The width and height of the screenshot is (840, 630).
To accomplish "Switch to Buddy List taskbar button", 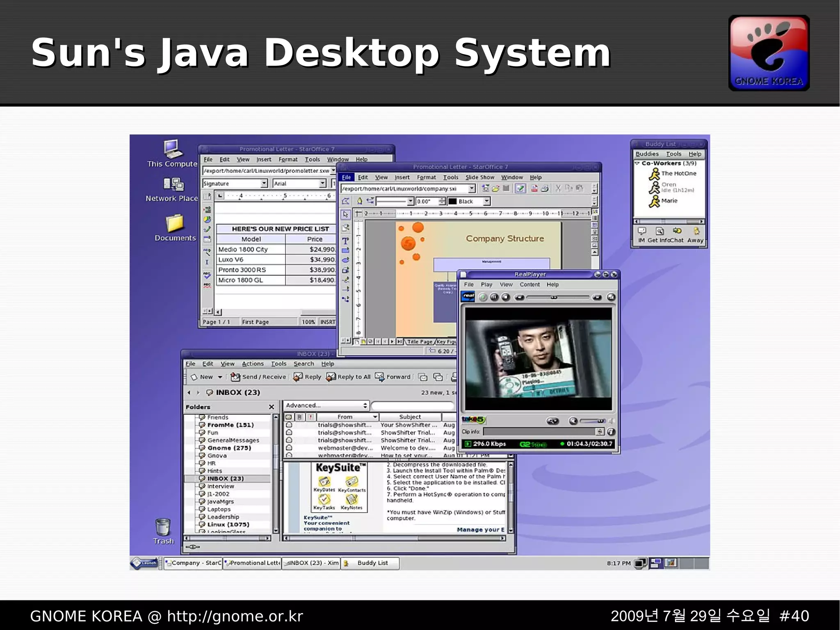I will point(370,563).
